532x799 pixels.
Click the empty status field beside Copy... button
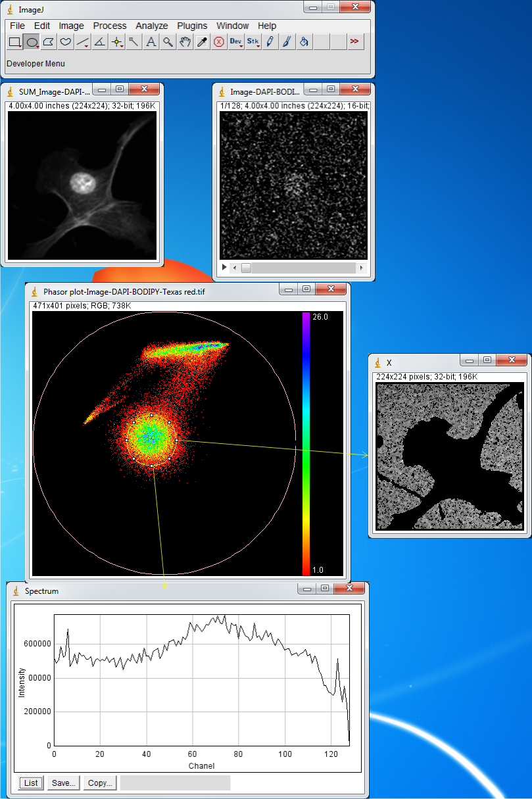[175, 783]
